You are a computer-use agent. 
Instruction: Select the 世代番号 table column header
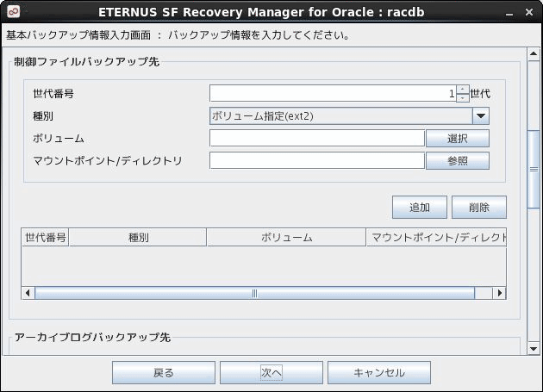[x=46, y=237]
